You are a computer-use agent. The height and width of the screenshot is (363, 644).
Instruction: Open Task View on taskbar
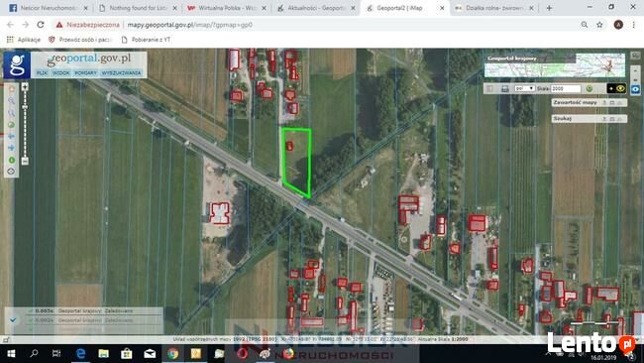[x=56, y=353]
